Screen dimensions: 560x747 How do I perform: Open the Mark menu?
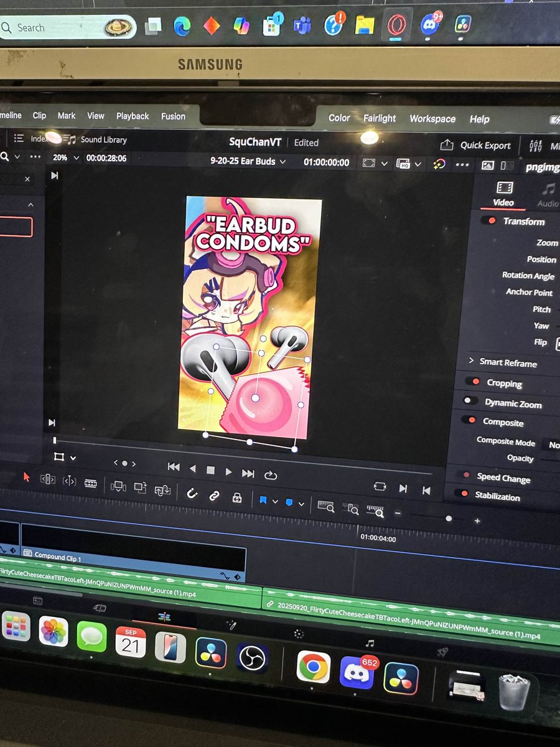coord(67,116)
